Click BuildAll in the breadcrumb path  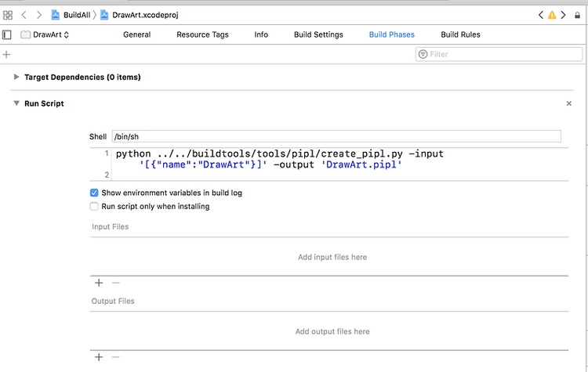click(77, 15)
